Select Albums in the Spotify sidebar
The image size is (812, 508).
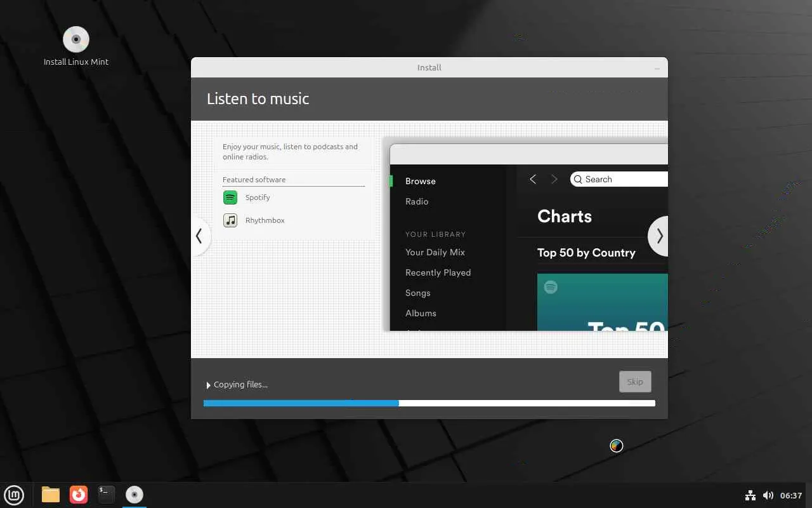coord(421,313)
